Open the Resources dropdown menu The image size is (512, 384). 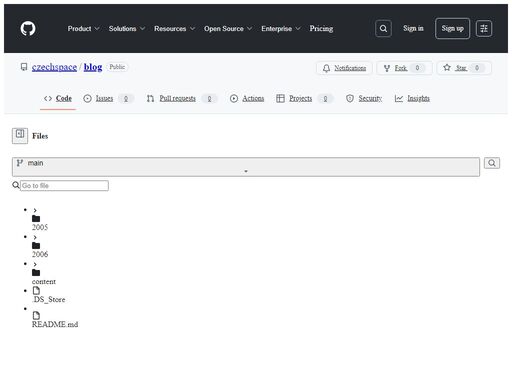click(x=174, y=29)
